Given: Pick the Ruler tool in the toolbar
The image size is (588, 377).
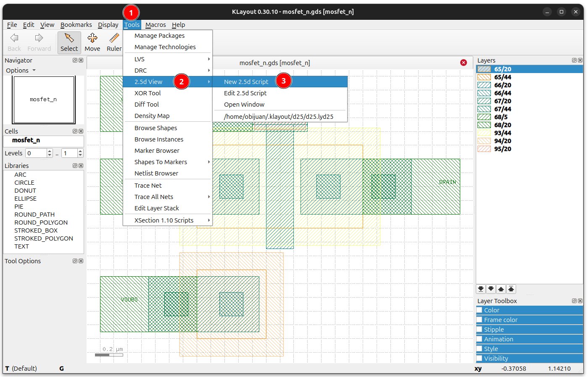Looking at the screenshot, I should 114,42.
